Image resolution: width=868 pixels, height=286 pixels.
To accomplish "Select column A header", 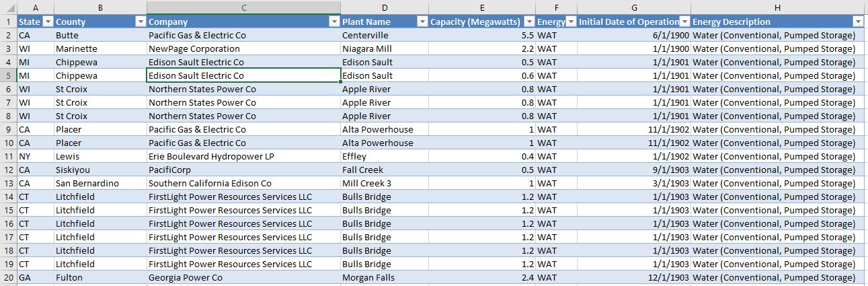I will click(x=36, y=7).
